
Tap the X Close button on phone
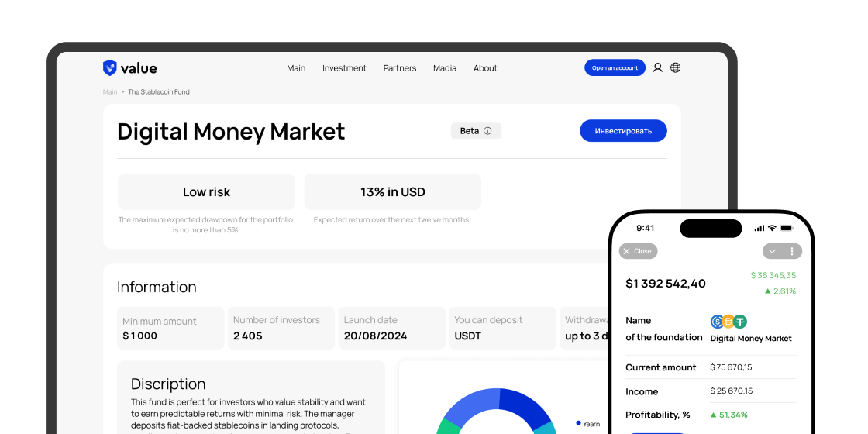tap(638, 251)
